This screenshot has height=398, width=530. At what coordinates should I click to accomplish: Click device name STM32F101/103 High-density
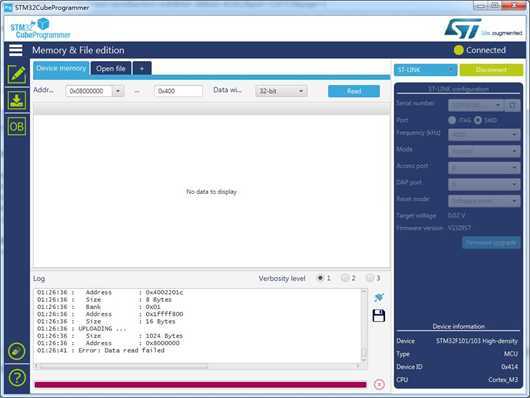tap(477, 341)
